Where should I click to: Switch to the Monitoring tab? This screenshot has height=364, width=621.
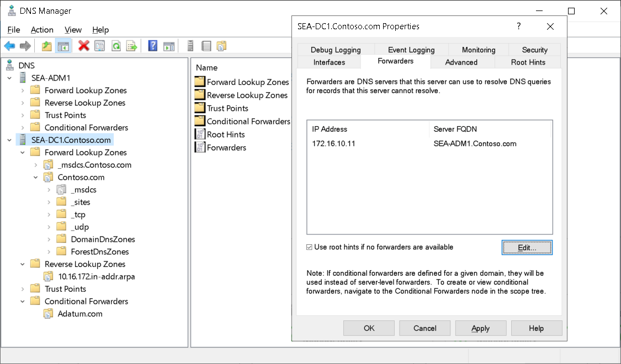coord(477,50)
